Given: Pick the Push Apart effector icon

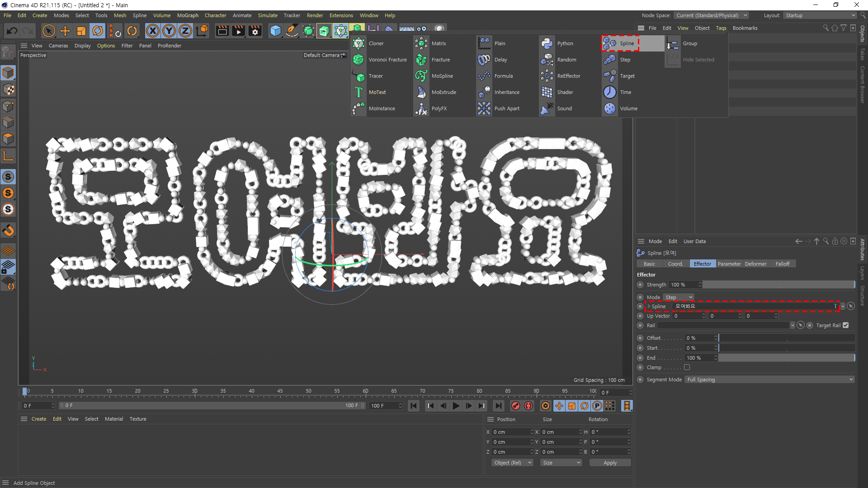Looking at the screenshot, I should pyautogui.click(x=484, y=108).
